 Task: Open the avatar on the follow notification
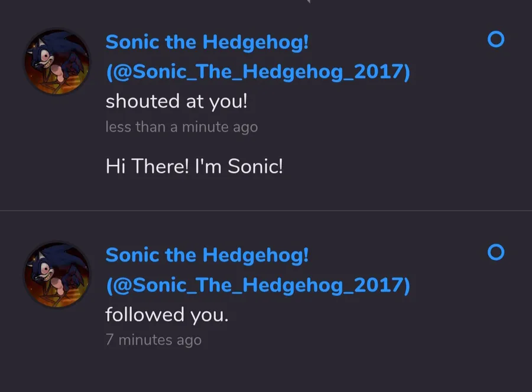point(57,275)
